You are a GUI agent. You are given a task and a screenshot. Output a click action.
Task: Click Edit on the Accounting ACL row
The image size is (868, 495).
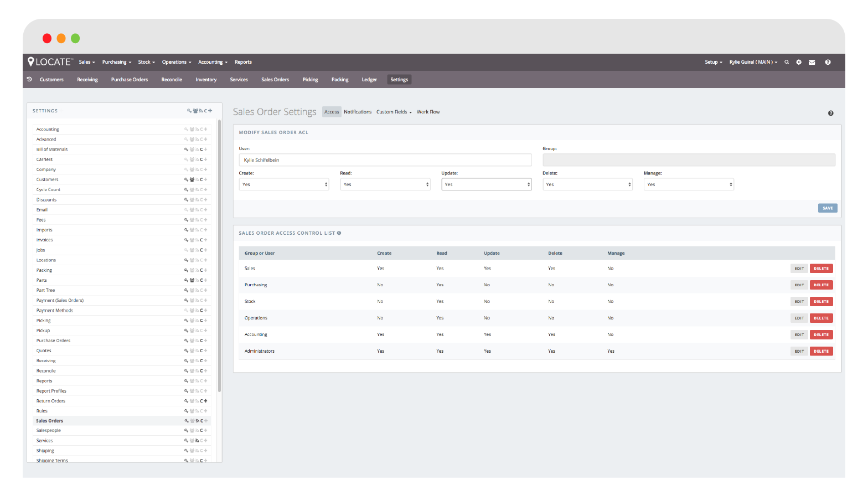(x=799, y=335)
